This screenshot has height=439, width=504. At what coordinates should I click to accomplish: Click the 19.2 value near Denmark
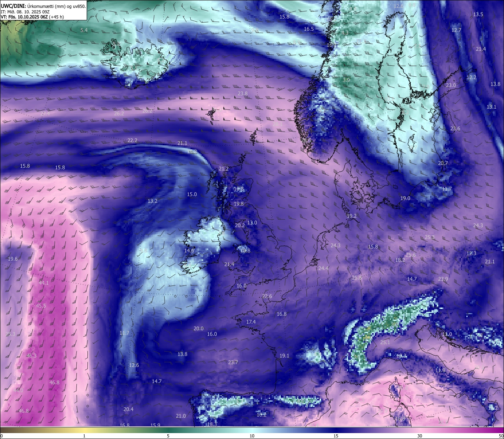(352, 216)
